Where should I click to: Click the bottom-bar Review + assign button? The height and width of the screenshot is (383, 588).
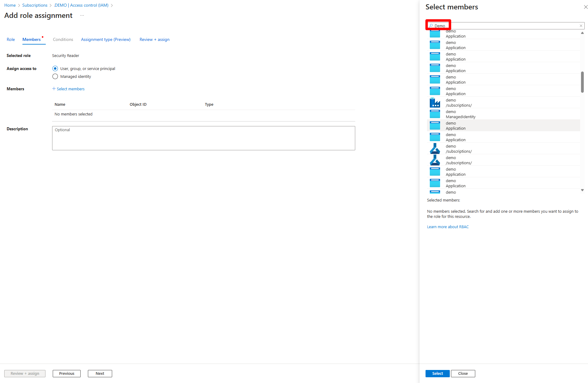(25, 373)
